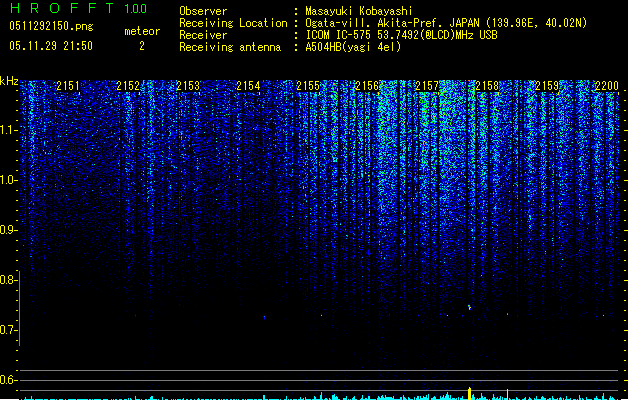Click the Observer label
This screenshot has width=629, height=400.
pyautogui.click(x=203, y=11)
